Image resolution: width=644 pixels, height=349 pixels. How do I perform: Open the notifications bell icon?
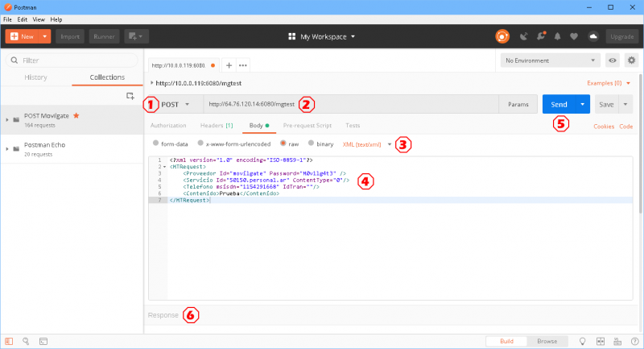(557, 36)
